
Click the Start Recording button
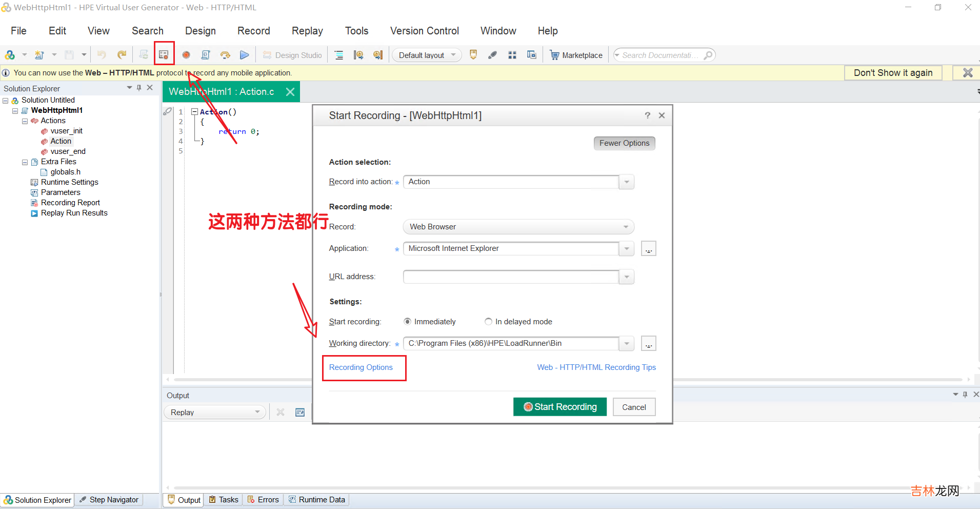[559, 407]
